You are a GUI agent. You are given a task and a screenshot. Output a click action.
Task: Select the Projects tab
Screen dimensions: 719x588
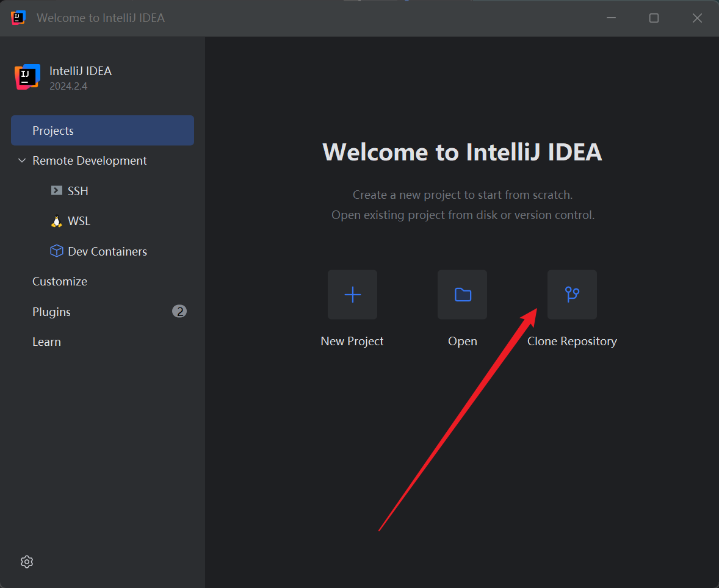(103, 131)
